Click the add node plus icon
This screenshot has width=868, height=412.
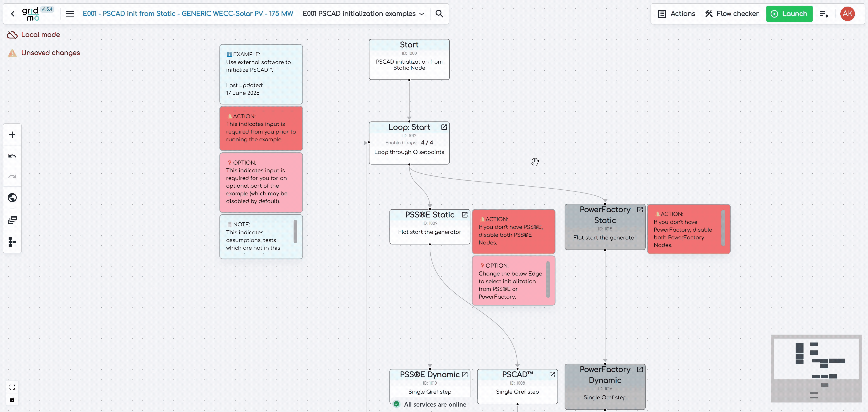point(12,135)
